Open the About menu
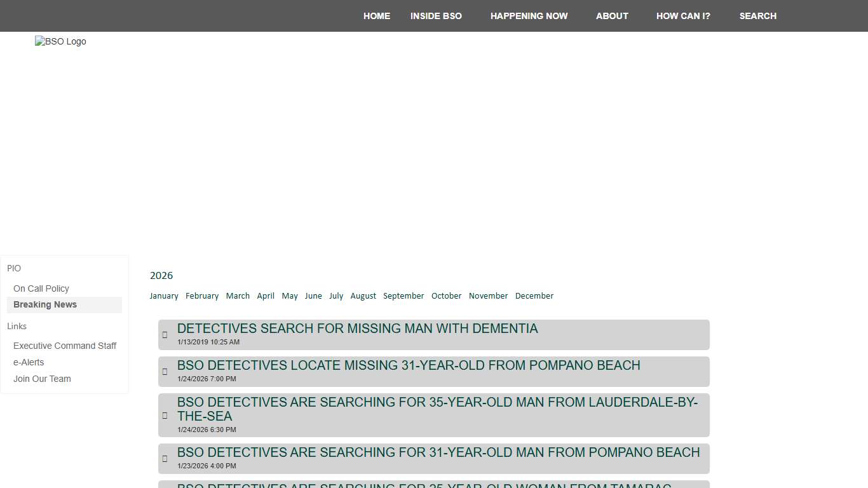This screenshot has width=868, height=488. click(x=612, y=16)
